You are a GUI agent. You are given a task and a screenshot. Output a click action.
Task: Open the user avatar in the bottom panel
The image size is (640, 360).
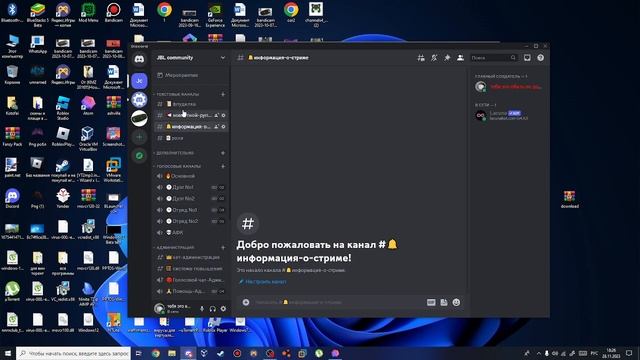(x=159, y=308)
